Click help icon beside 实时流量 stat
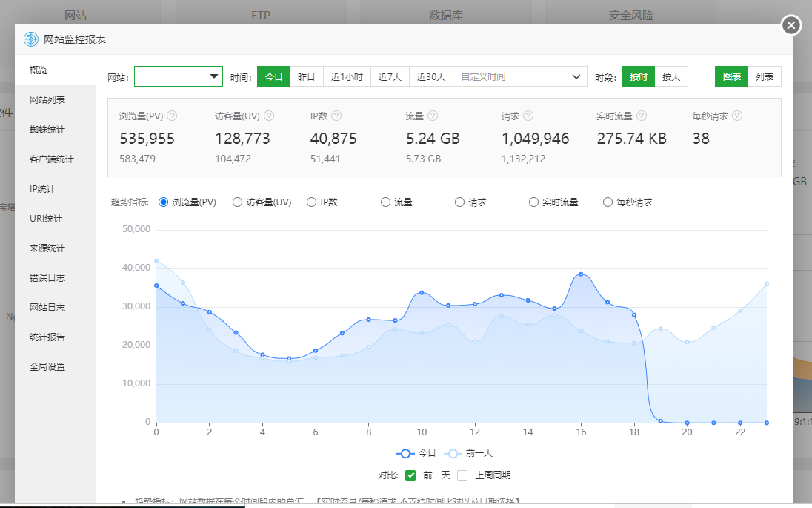This screenshot has width=812, height=508. [x=642, y=116]
